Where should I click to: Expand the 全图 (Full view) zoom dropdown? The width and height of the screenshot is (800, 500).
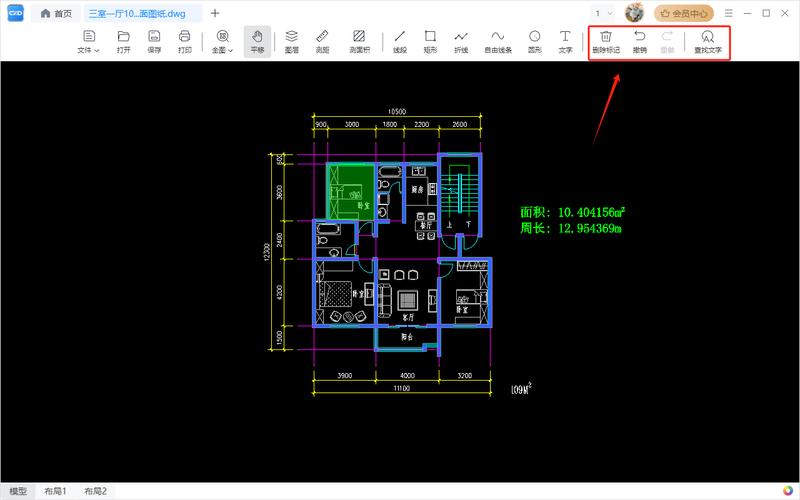(222, 41)
